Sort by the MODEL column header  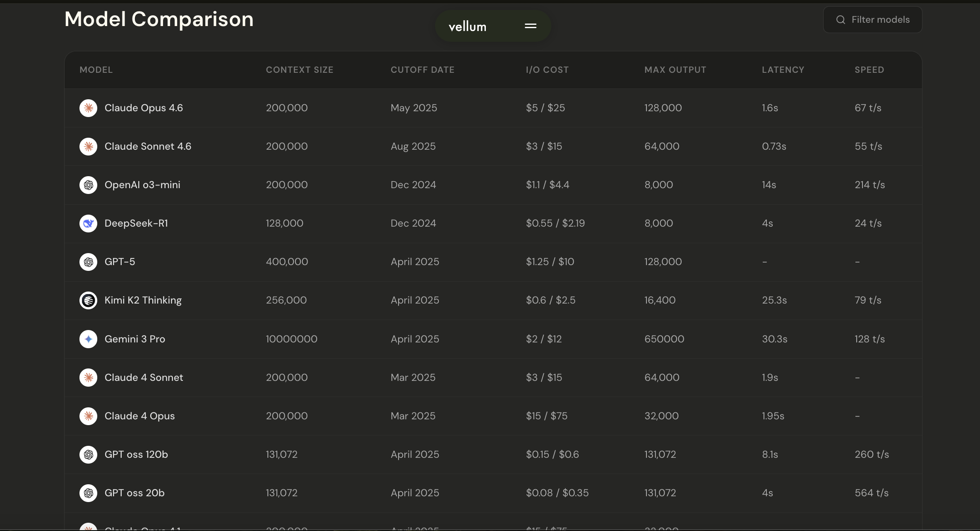96,70
